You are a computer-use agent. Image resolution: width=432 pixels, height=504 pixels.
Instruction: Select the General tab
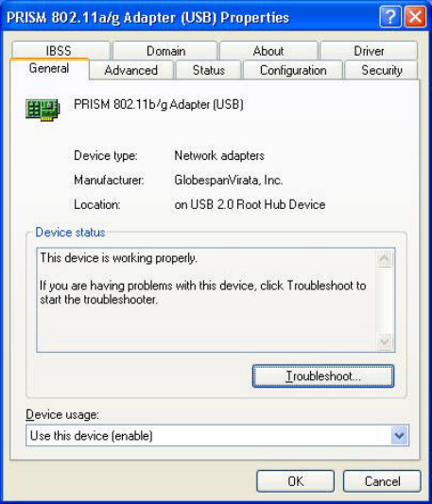(x=49, y=68)
